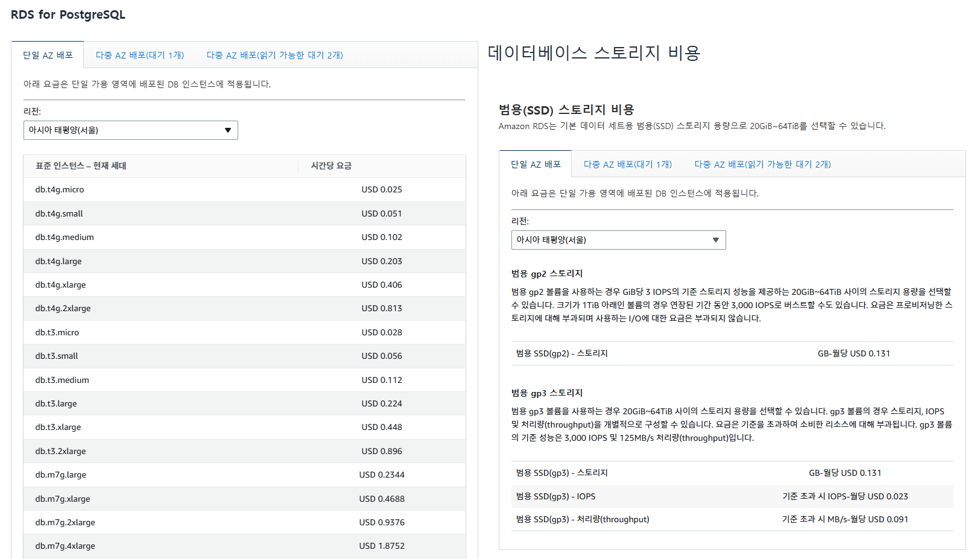Click the 시간당 요금 column header
This screenshot has height=559, width=980.
(x=331, y=166)
